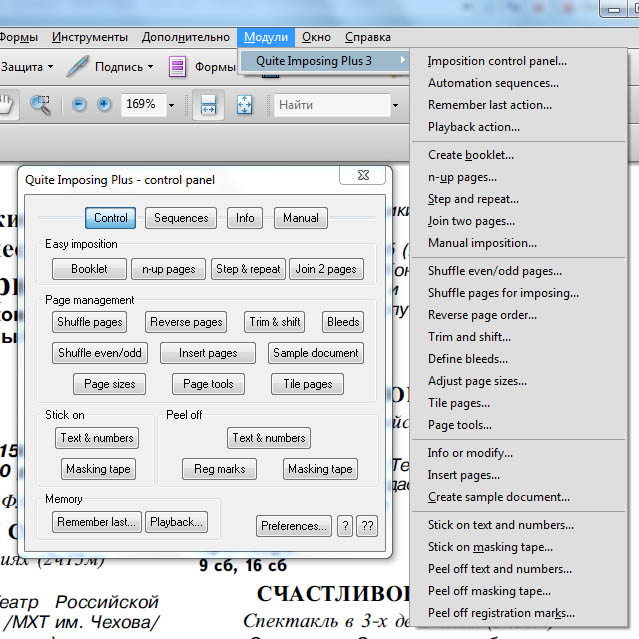
Task: Click the 169% zoom value field
Action: click(x=143, y=104)
